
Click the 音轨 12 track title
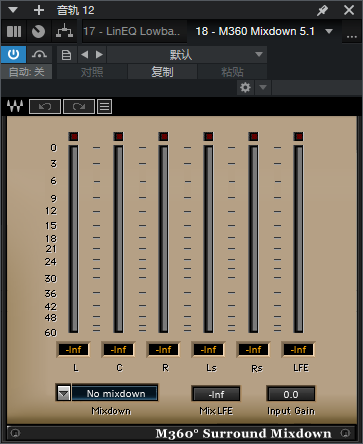pyautogui.click(x=75, y=10)
